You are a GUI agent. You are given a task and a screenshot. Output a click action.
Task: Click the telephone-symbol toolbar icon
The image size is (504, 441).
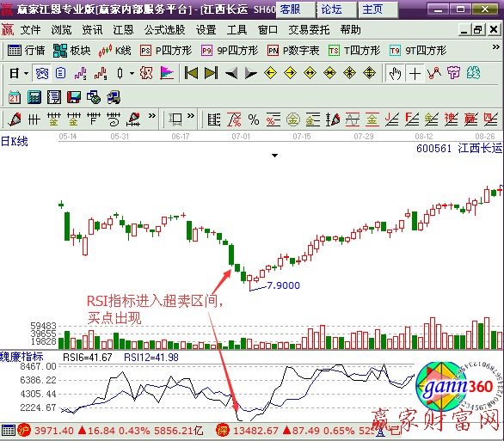point(42,73)
